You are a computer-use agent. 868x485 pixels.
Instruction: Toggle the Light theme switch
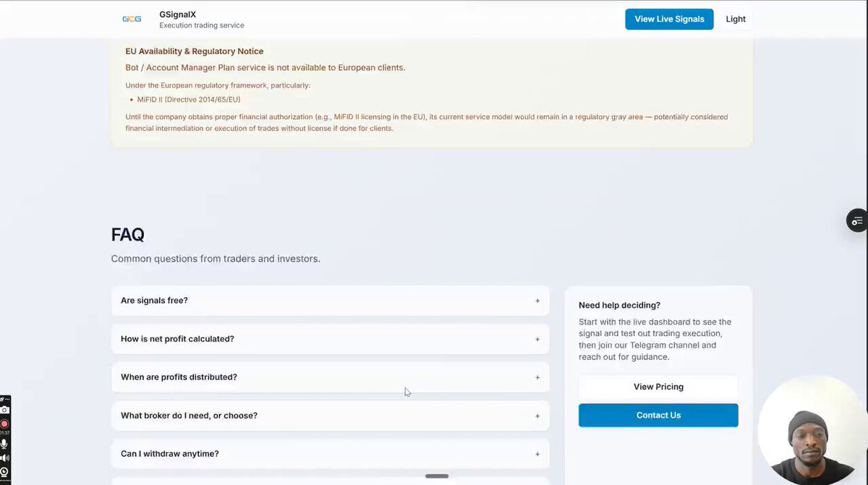coord(736,19)
